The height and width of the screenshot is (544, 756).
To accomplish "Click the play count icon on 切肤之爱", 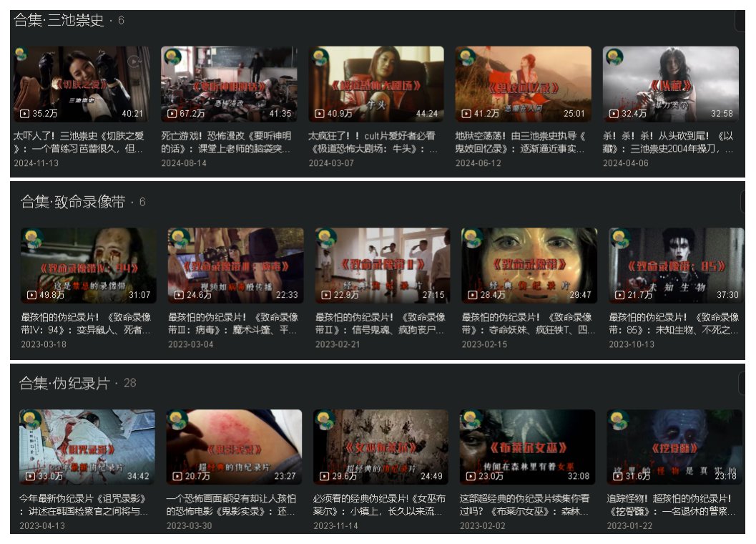I will (24, 114).
